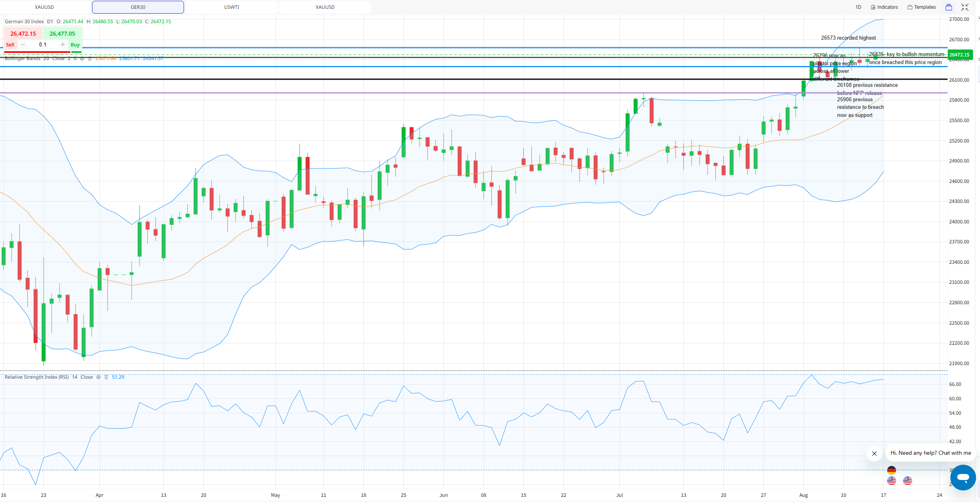Click the German flag event marker
This screenshot has height=502, width=980.
(x=891, y=470)
